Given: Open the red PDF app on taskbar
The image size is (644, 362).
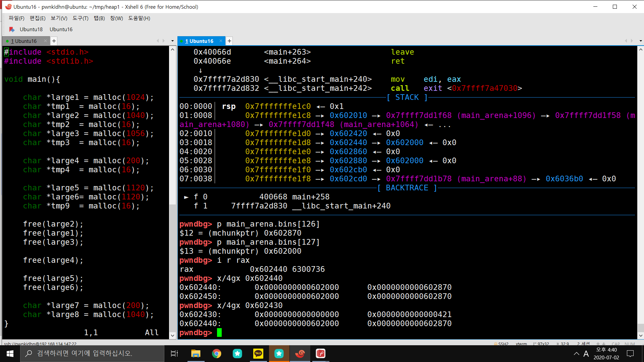Looking at the screenshot, I should (321, 354).
